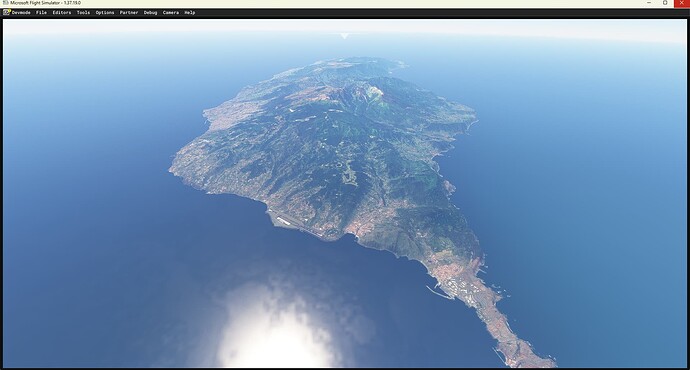Open the Tools menu
Screen dimensions: 690x370
(x=83, y=13)
